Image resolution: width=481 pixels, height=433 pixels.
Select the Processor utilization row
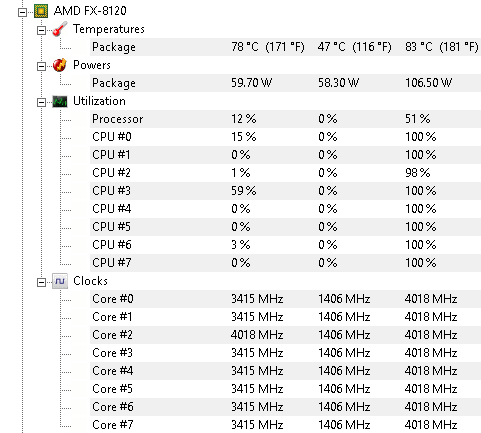click(285, 119)
